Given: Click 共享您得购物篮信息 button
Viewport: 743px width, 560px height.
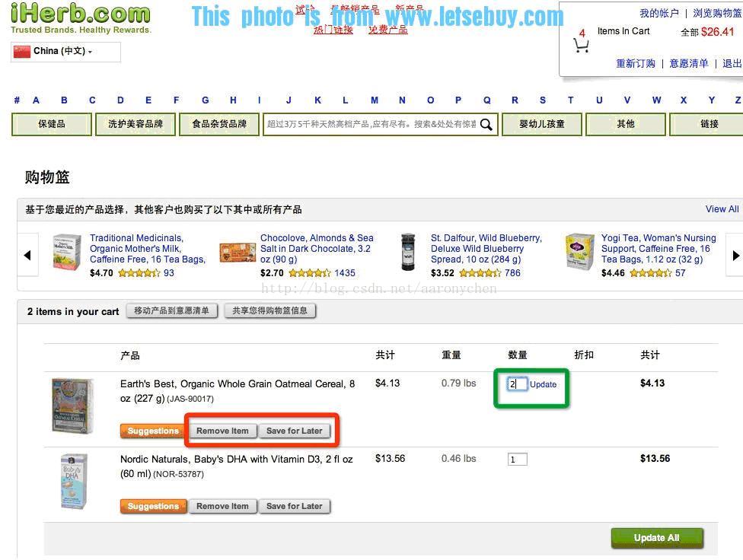Looking at the screenshot, I should (269, 310).
